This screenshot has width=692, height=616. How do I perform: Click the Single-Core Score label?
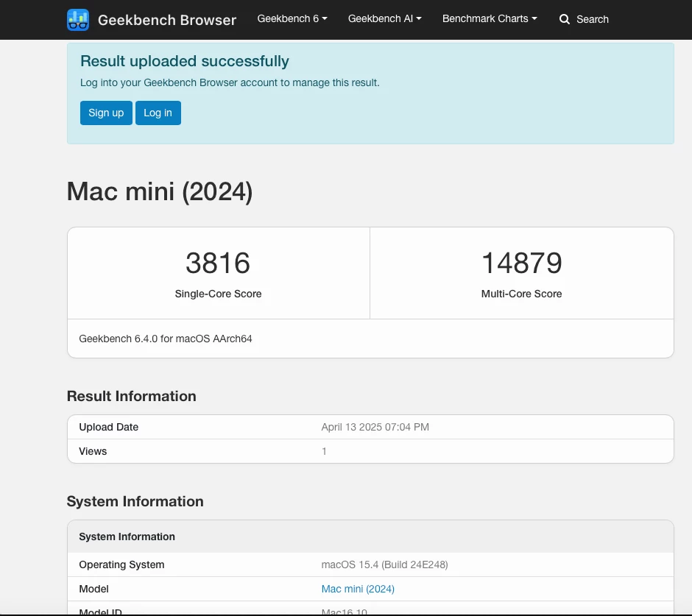pyautogui.click(x=218, y=294)
